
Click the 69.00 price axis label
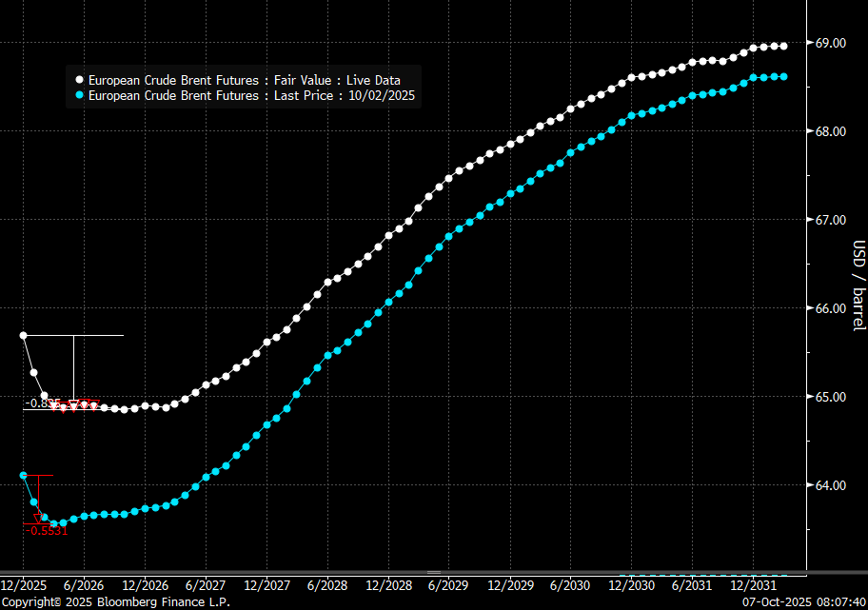click(x=831, y=43)
